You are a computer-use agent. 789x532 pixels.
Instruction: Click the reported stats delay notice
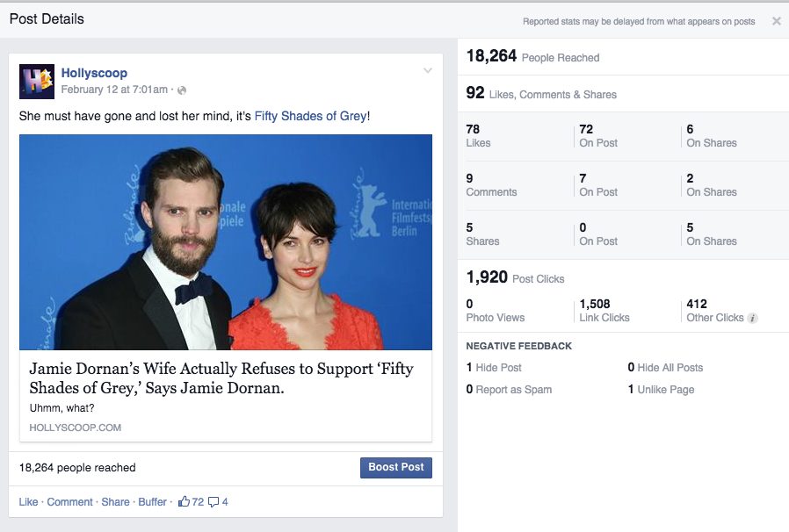[639, 22]
